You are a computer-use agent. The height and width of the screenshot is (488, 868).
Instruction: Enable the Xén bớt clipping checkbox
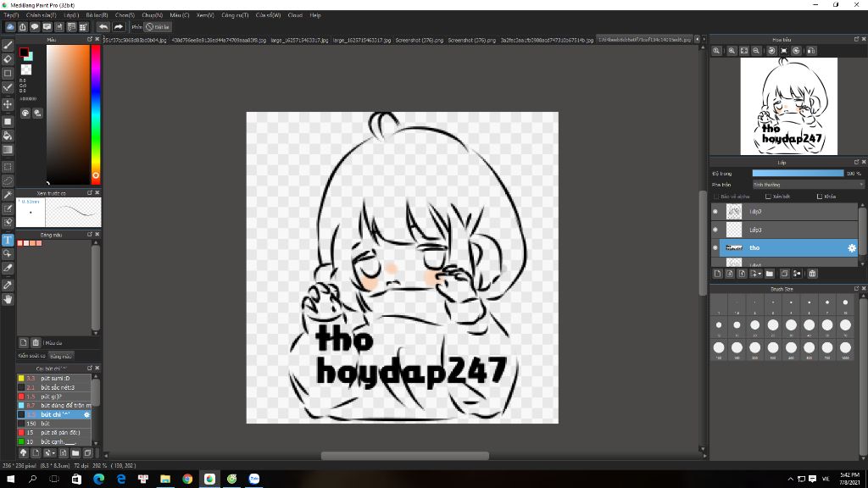pos(768,197)
